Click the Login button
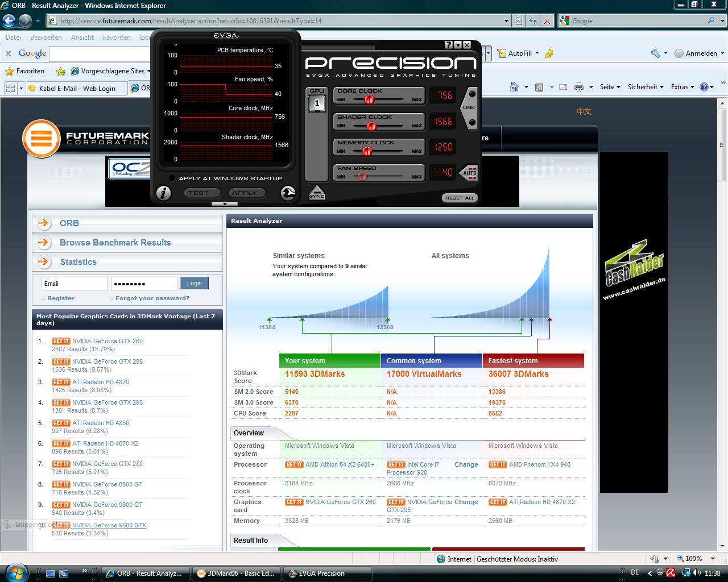The image size is (728, 582). pos(195,283)
